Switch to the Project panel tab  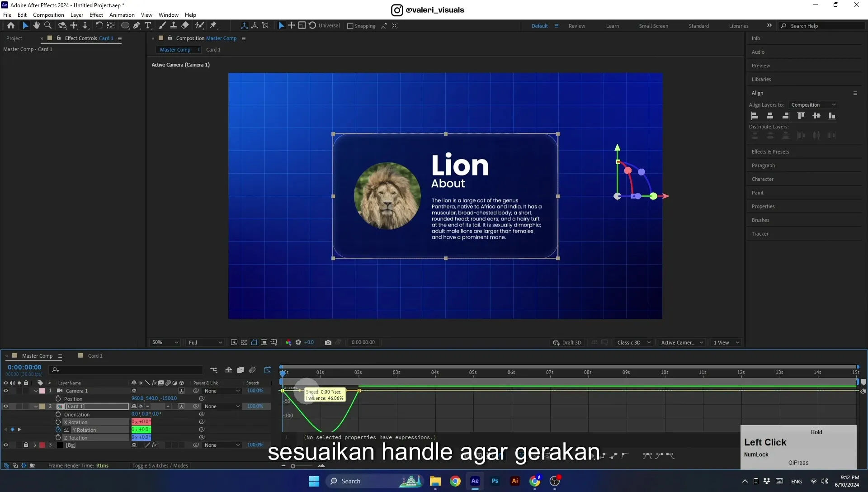coord(14,38)
